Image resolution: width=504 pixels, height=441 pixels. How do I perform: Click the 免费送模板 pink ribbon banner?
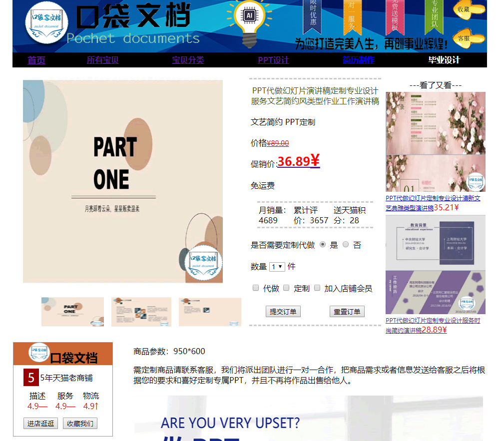395,16
